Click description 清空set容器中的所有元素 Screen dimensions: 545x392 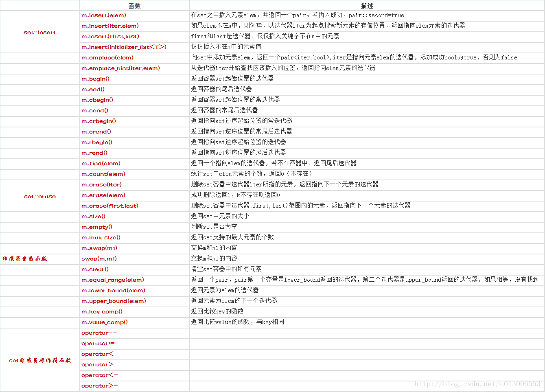pos(367,269)
